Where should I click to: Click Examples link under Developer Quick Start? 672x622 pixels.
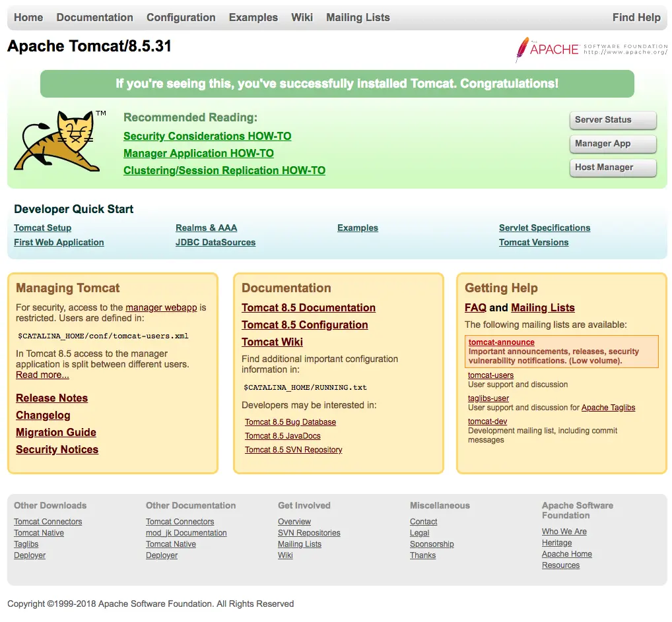click(x=357, y=228)
